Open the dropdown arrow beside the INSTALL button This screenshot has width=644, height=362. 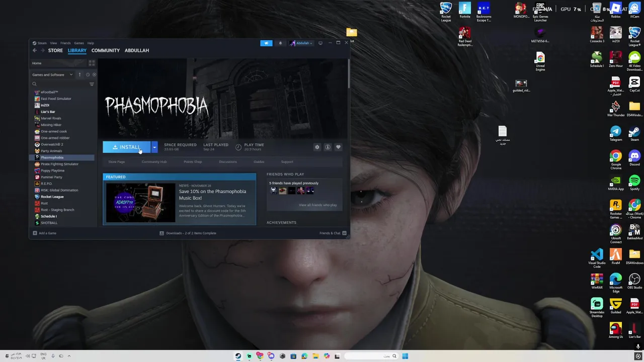[154, 147]
